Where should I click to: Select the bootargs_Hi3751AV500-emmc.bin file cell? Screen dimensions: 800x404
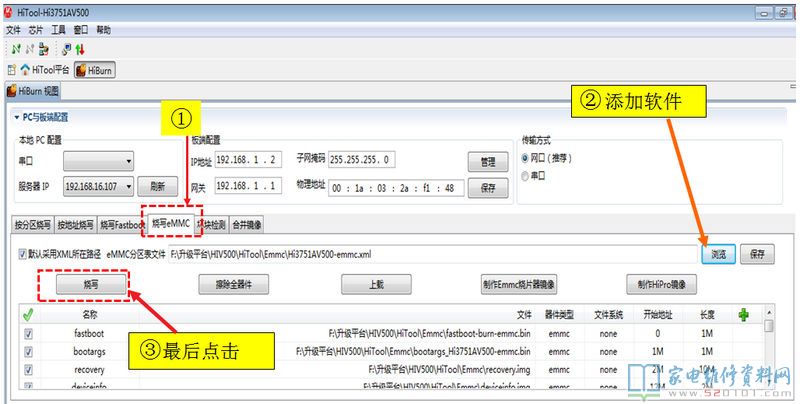tap(413, 351)
